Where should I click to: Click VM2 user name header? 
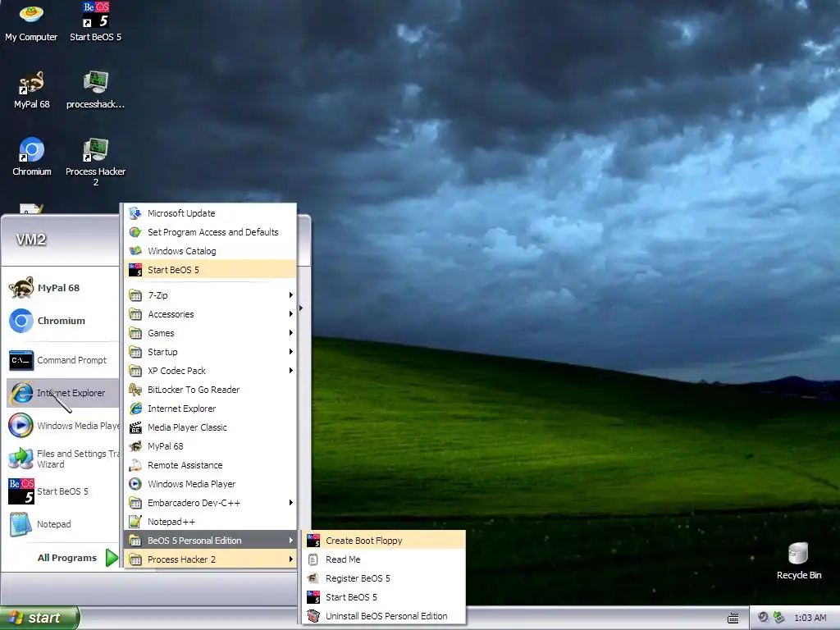31,240
